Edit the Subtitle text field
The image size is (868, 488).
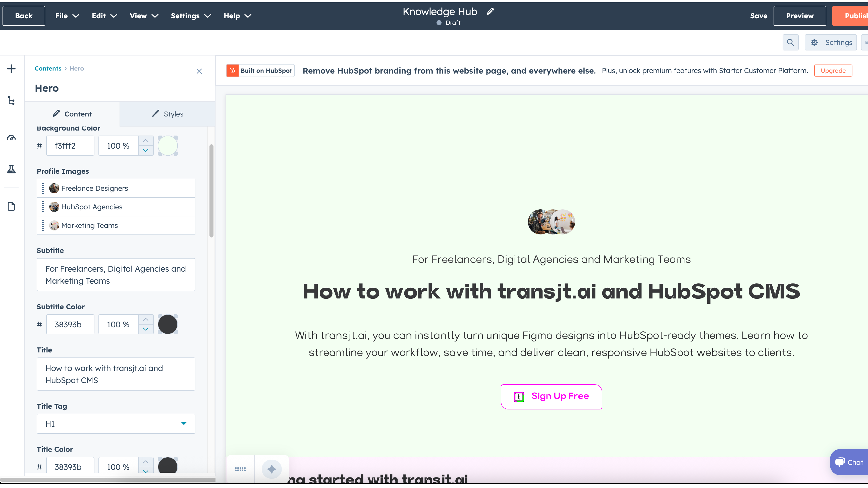tap(116, 274)
